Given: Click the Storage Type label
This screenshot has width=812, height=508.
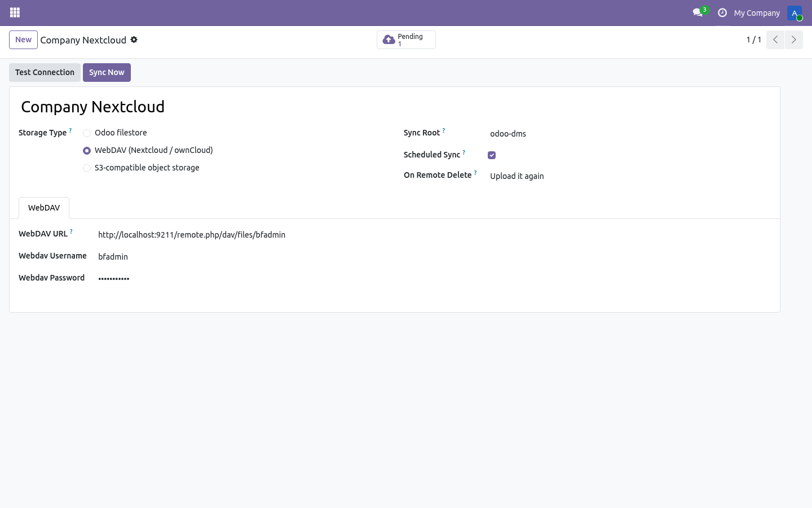Looking at the screenshot, I should [x=43, y=133].
